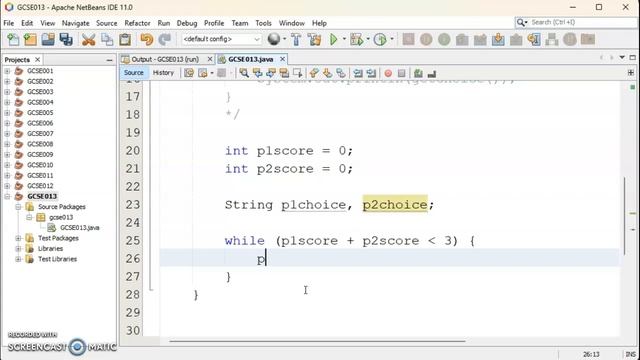This screenshot has height=360, width=640.
Task: Click the Search (Ctrl+I) field
Action: (576, 22)
